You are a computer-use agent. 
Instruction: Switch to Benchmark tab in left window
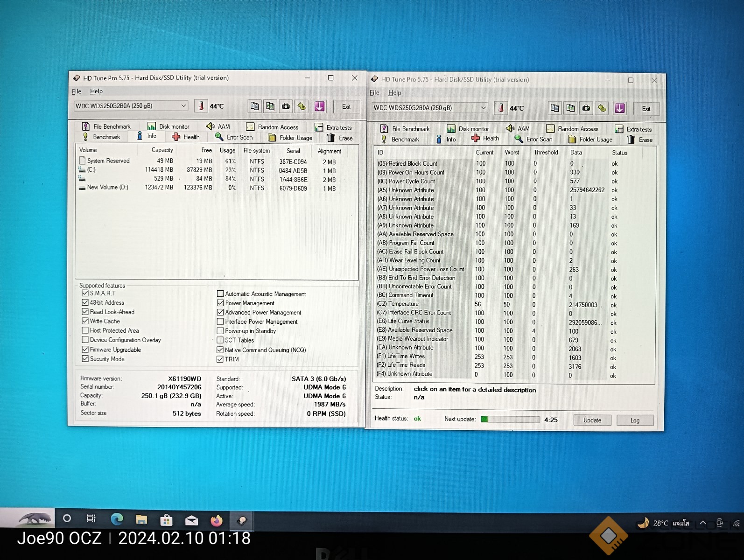[x=101, y=137]
